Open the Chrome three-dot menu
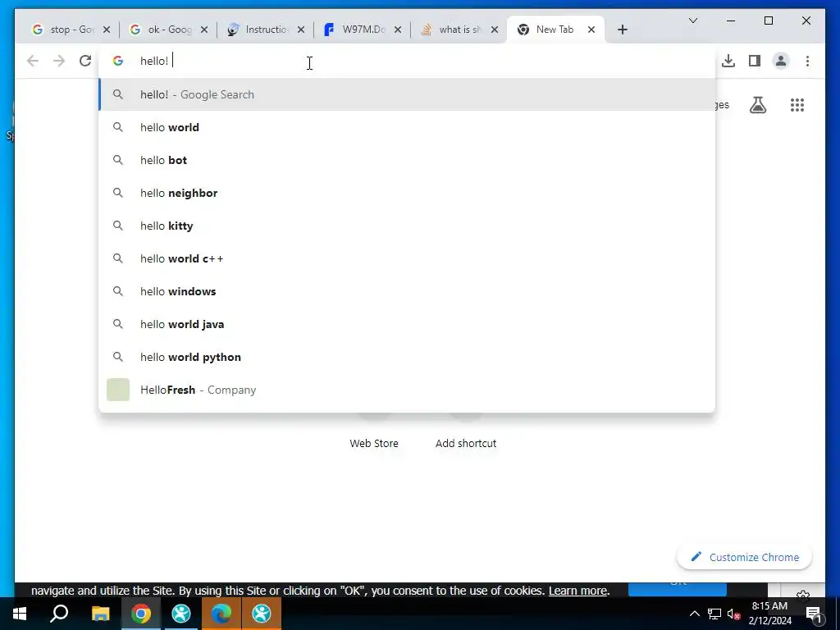The width and height of the screenshot is (840, 630). coord(807,61)
